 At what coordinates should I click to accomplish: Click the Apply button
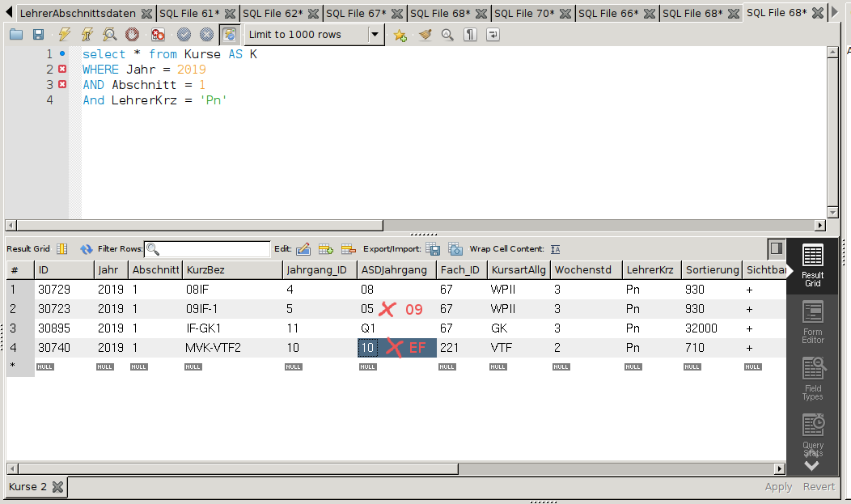pyautogui.click(x=778, y=486)
